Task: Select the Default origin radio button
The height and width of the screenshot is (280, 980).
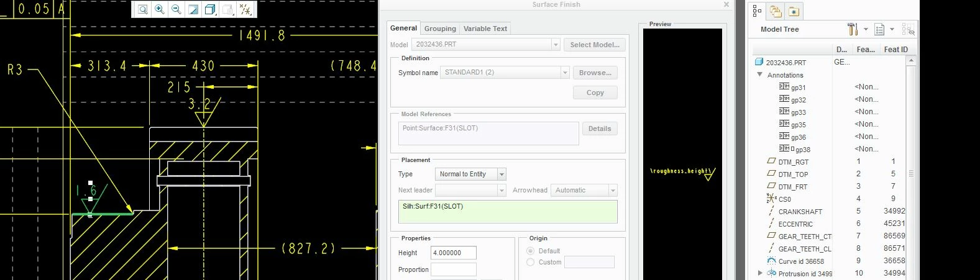Action: [530, 251]
